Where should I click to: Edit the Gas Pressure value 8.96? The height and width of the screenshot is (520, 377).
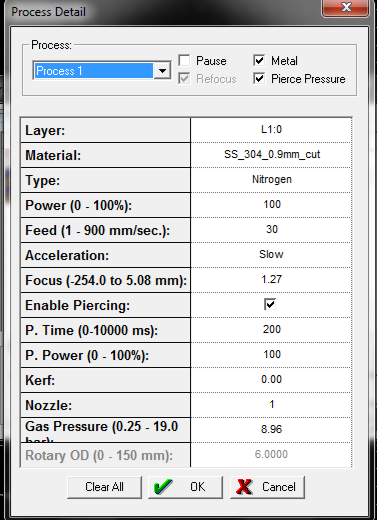(x=271, y=430)
